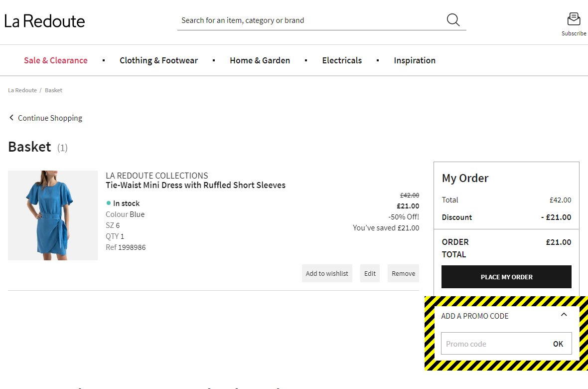
Task: Click the My Order heading
Action: 465,178
